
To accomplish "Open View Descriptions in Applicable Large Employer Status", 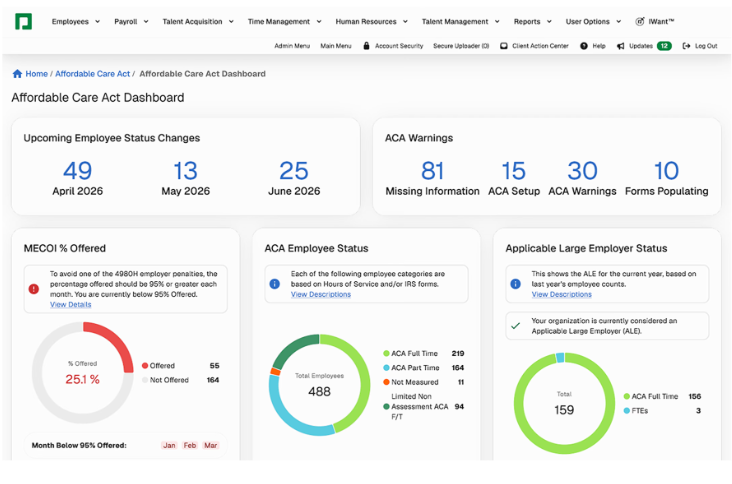I will 562,294.
